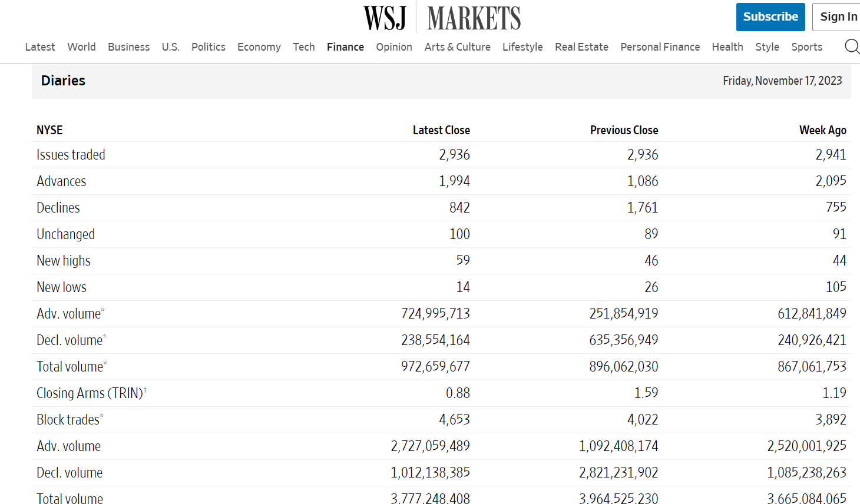Image resolution: width=860 pixels, height=504 pixels.
Task: Select the Advances row label
Action: click(x=61, y=181)
